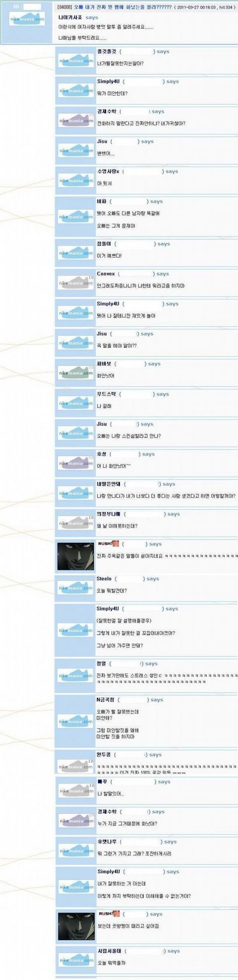Open the gray shoe avatar beside 의정부나메
This screenshot has width=238, height=980.
pos(76,523)
